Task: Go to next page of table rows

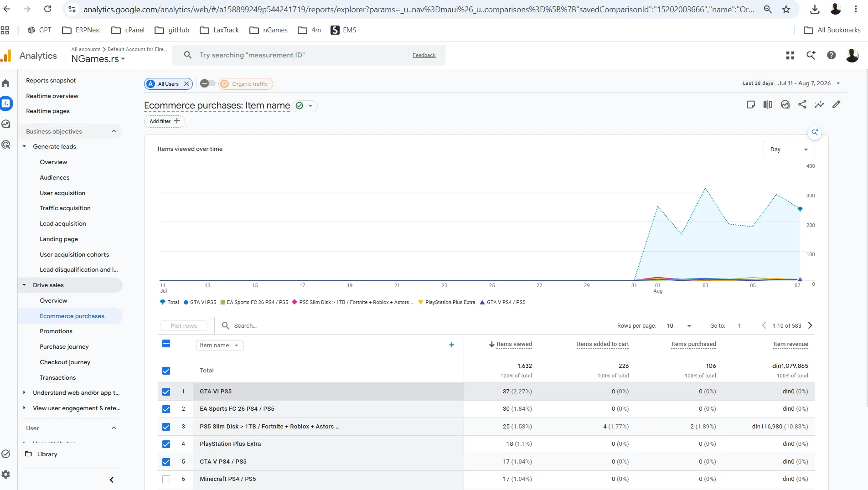Action: click(x=810, y=325)
